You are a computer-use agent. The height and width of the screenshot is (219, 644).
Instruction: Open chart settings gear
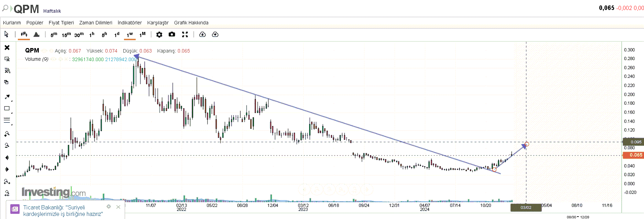coord(159,34)
